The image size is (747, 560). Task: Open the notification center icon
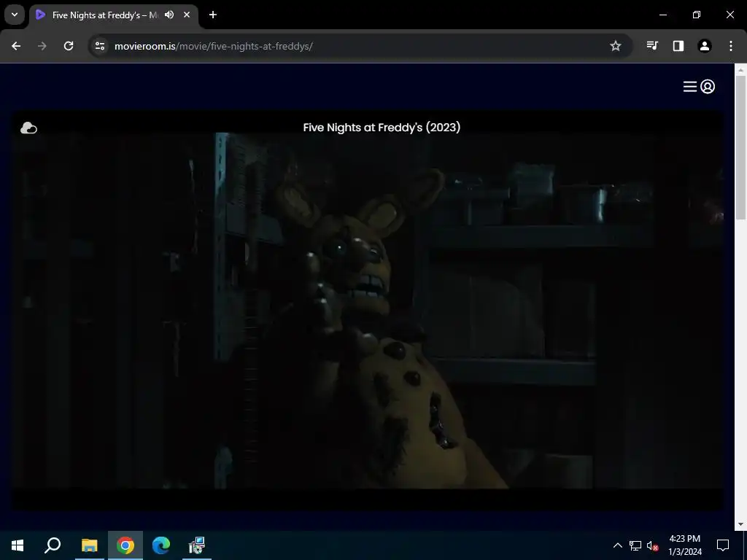pyautogui.click(x=723, y=545)
